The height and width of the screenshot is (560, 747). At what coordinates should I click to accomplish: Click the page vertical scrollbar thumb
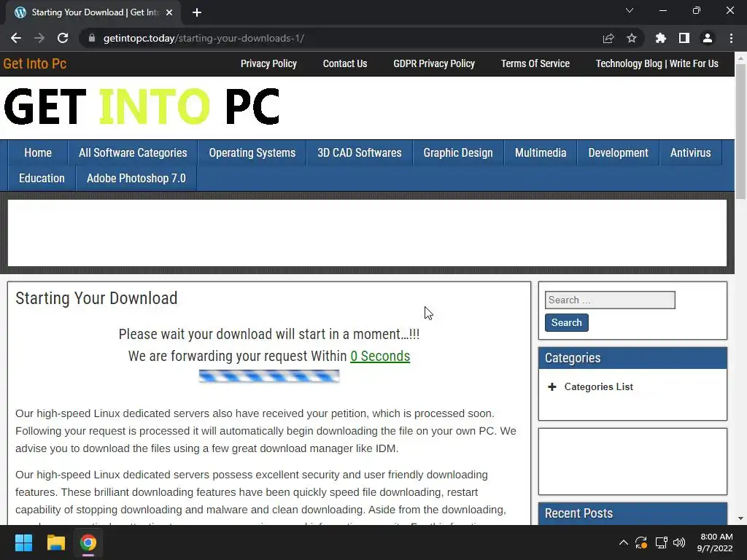[740, 131]
